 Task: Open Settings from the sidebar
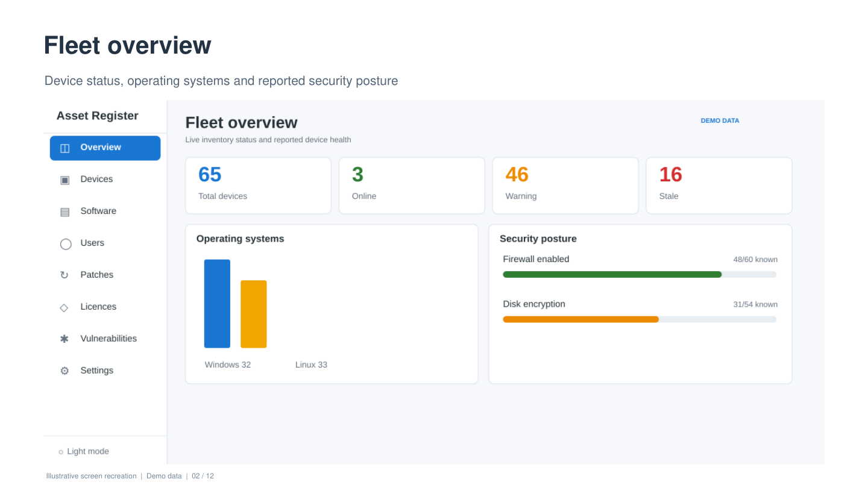pyautogui.click(x=105, y=371)
